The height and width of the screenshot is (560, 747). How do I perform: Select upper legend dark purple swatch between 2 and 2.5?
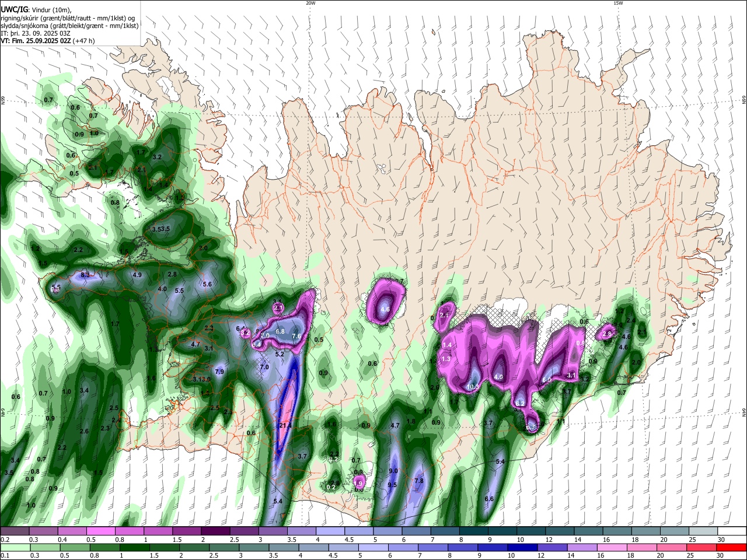tap(215, 531)
